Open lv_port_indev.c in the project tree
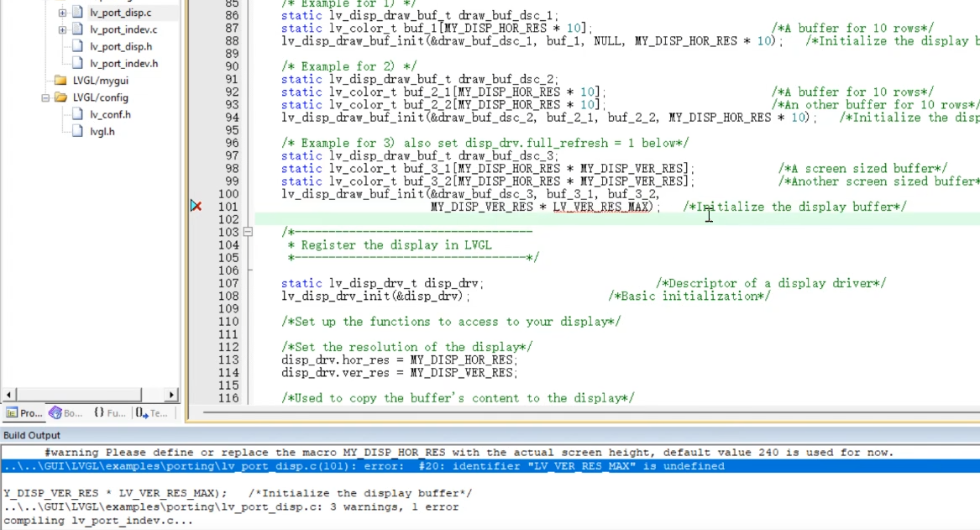This screenshot has width=980, height=530. click(x=123, y=29)
